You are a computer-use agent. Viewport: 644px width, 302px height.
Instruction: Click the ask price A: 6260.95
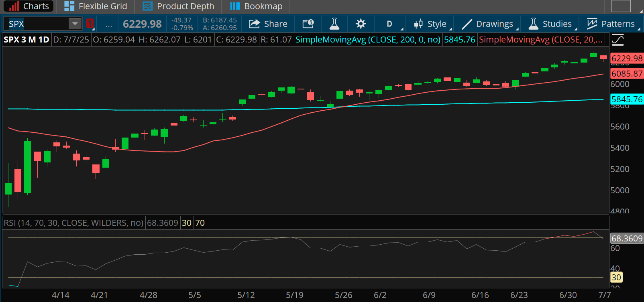pos(220,28)
